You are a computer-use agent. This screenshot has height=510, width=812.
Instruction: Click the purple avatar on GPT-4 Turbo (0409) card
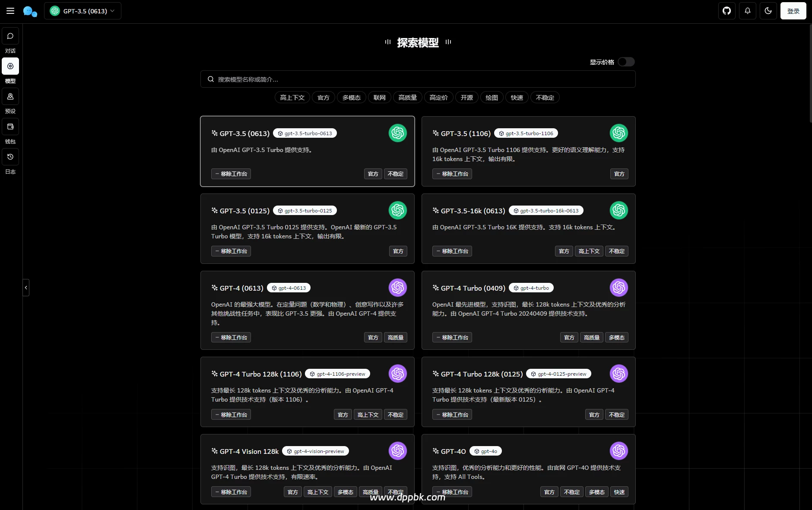(619, 288)
